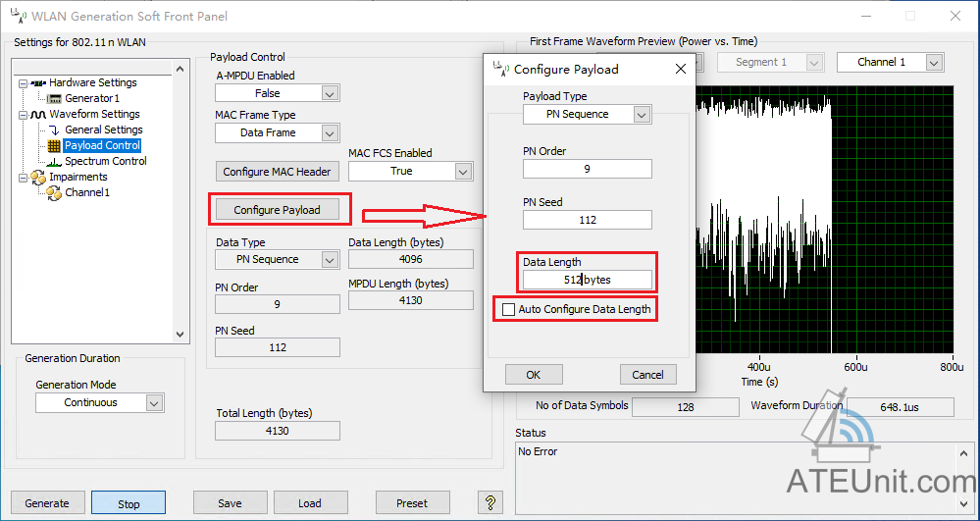Collapse the Impairments tree node

tap(24, 178)
